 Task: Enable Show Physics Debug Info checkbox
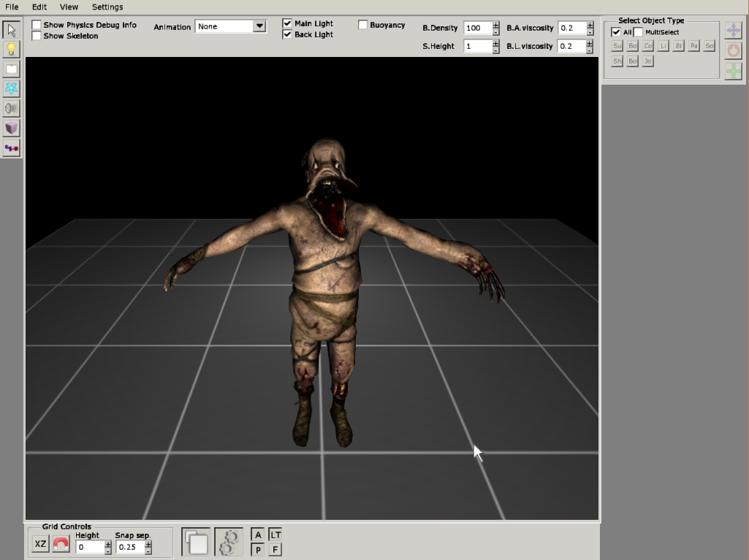(x=37, y=25)
